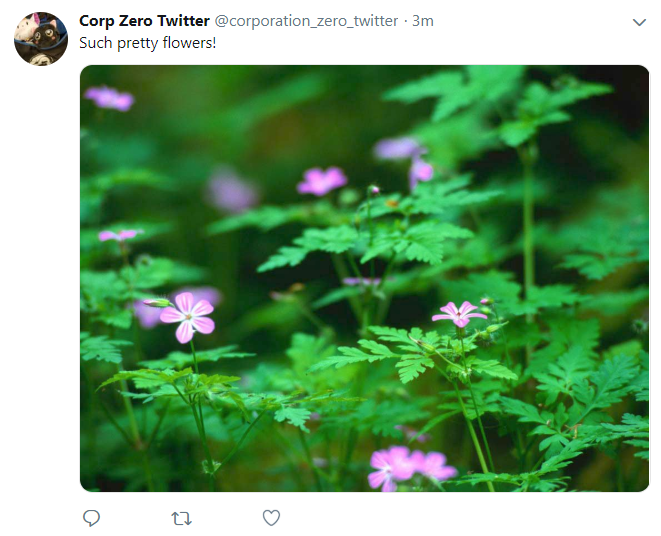Viewport: 661px width, 536px height.
Task: Open the tweet text Such pretty flowers!
Action: pyautogui.click(x=148, y=43)
